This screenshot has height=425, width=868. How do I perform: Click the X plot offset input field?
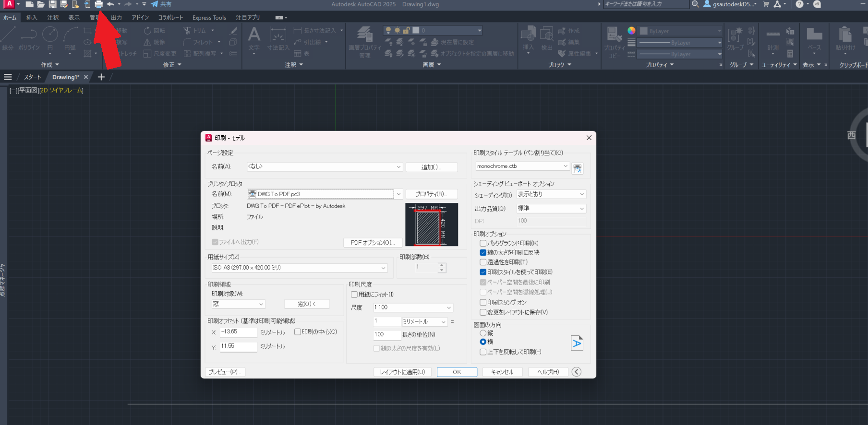click(x=239, y=332)
